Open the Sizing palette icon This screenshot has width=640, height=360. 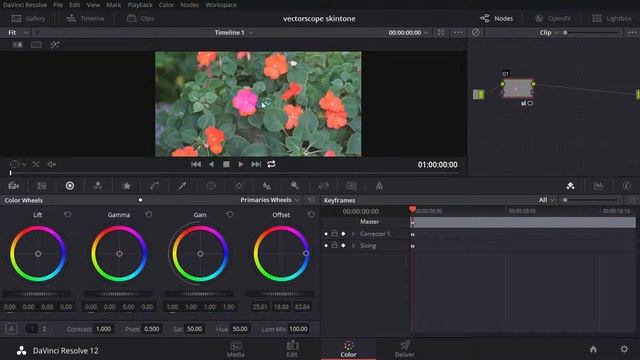click(x=324, y=186)
